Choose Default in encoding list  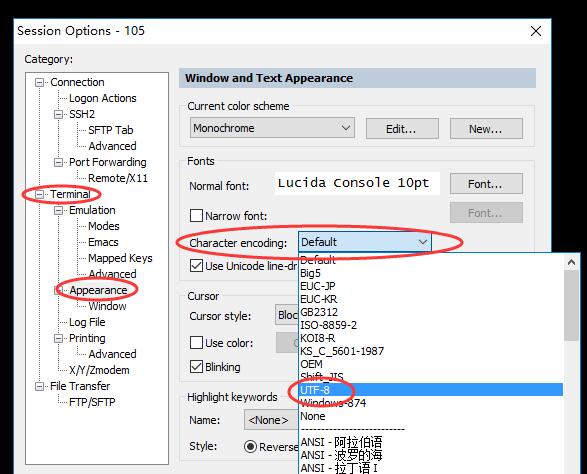[x=431, y=260]
